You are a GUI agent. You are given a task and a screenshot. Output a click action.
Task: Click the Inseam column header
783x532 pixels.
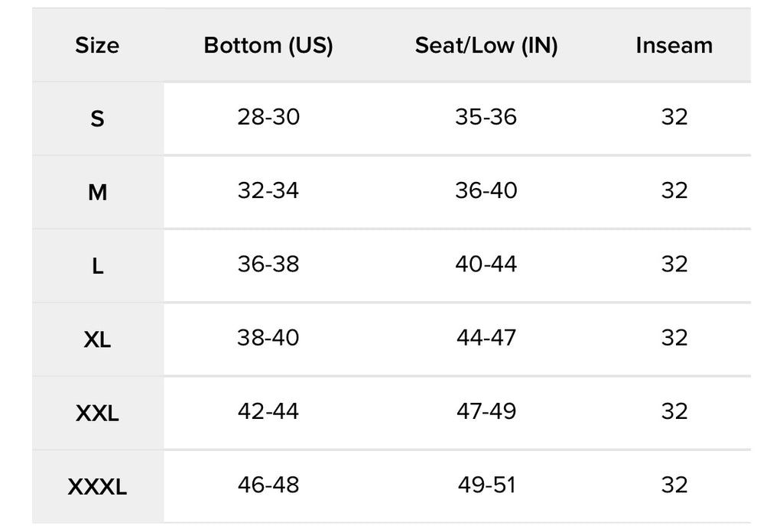click(674, 46)
